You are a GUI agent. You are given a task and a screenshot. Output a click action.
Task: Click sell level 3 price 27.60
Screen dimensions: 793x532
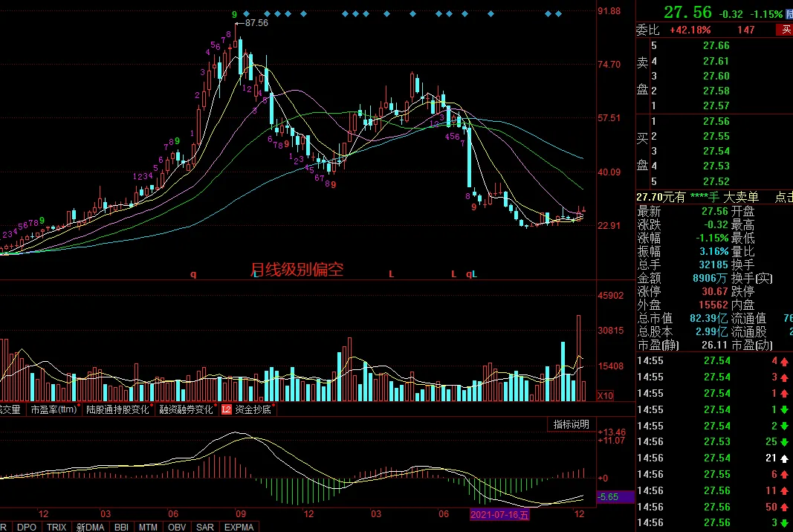pos(716,76)
